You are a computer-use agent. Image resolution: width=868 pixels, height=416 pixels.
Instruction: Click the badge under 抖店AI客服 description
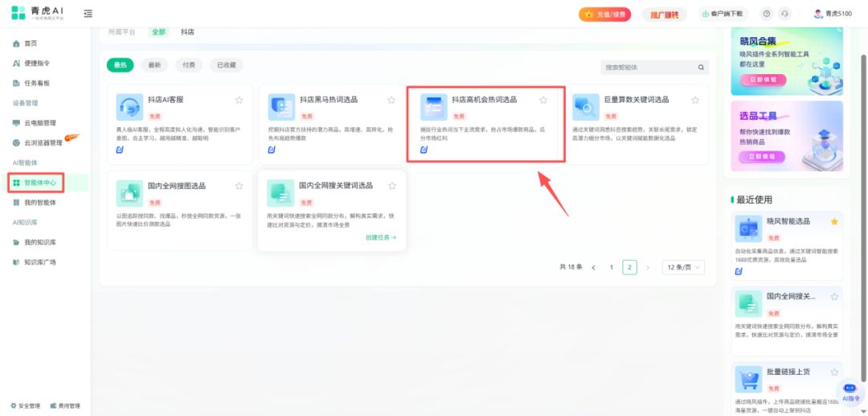[x=120, y=150]
